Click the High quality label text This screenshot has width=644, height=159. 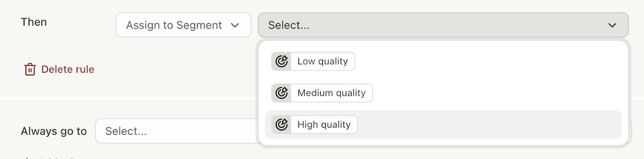[324, 125]
